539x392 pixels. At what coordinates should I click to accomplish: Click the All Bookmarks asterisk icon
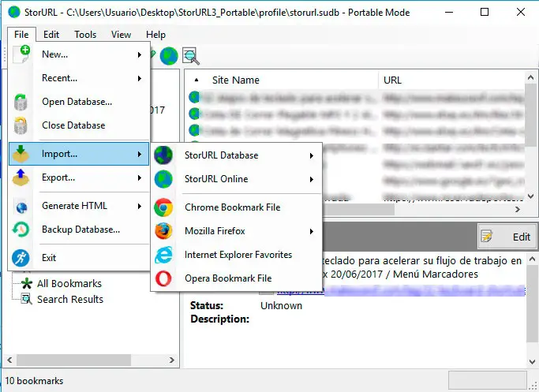27,283
